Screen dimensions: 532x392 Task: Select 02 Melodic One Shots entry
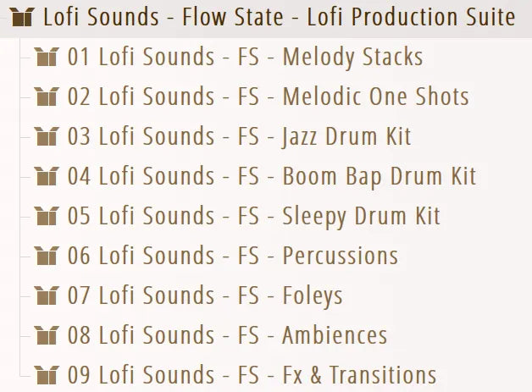tap(268, 97)
